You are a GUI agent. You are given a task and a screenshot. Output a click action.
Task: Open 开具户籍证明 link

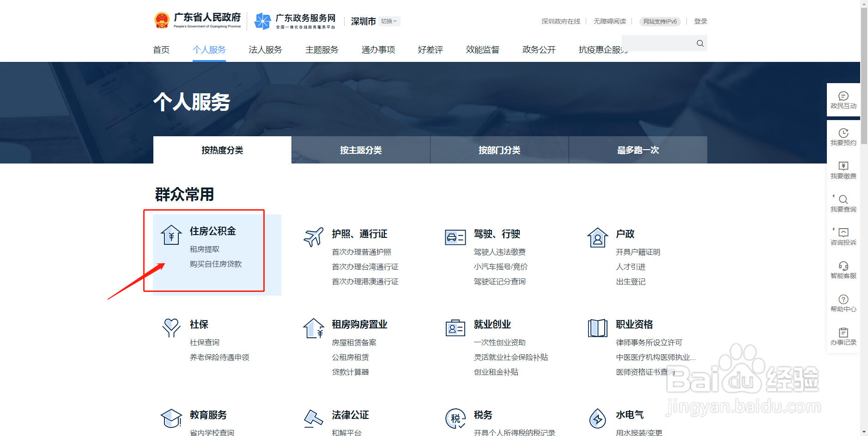tap(638, 252)
